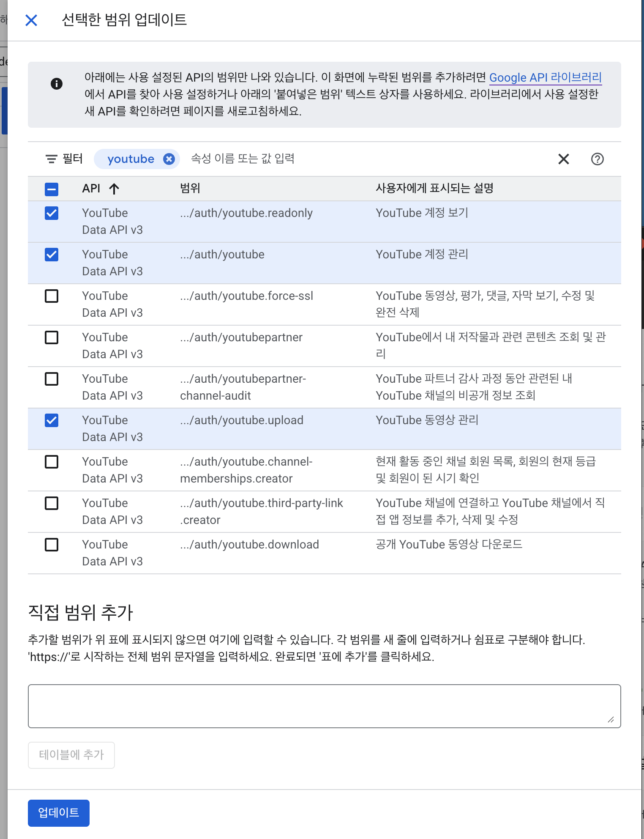Click the info icon in the notice banner
Screen dimensions: 644x839
(x=56, y=84)
